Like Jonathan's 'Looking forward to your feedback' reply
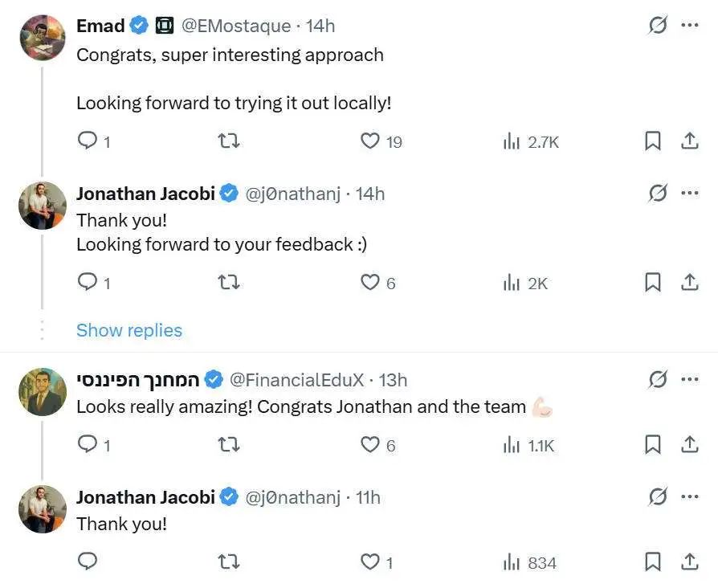This screenshot has width=718, height=588. 377,283
